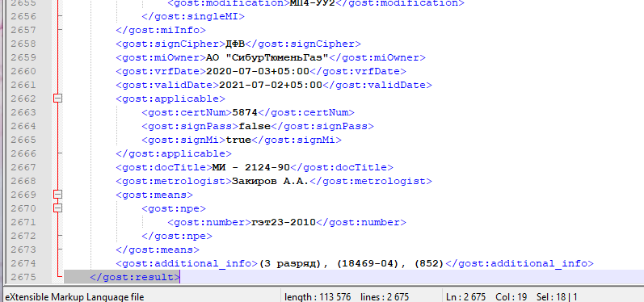Click line number 2658 in the margin
This screenshot has width=644, height=302.
[23, 44]
